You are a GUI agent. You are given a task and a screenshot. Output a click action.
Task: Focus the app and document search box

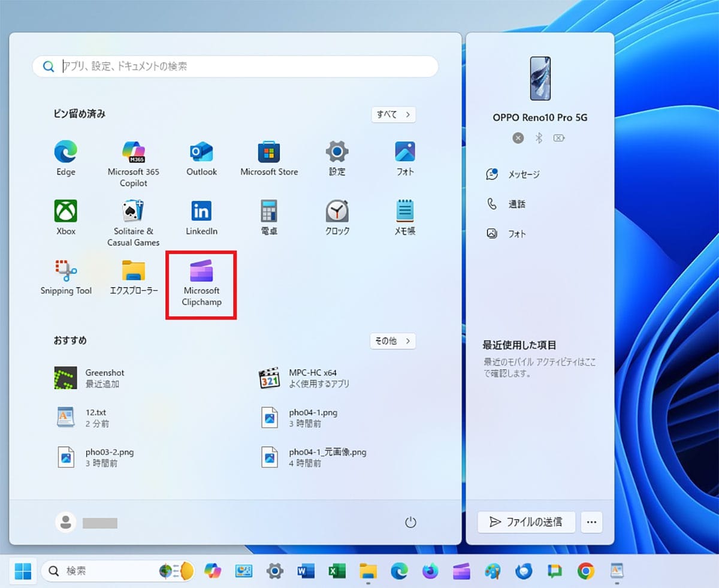235,67
